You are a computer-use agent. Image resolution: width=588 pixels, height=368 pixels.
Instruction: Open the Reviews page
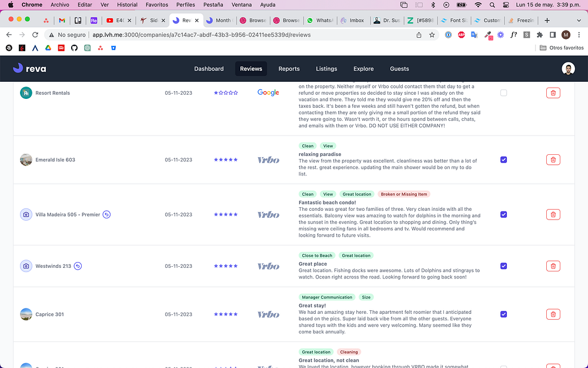pyautogui.click(x=251, y=69)
